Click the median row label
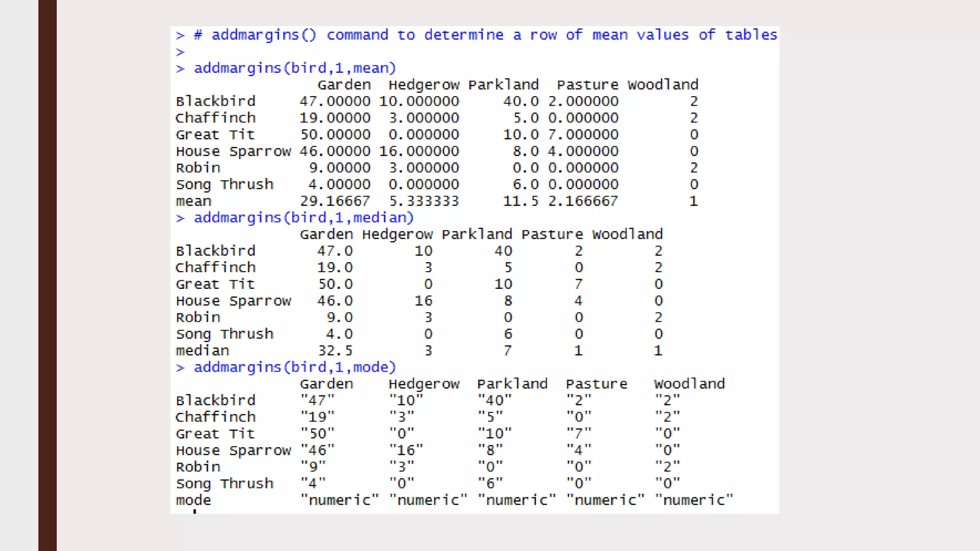This screenshot has height=551, width=980. [202, 351]
